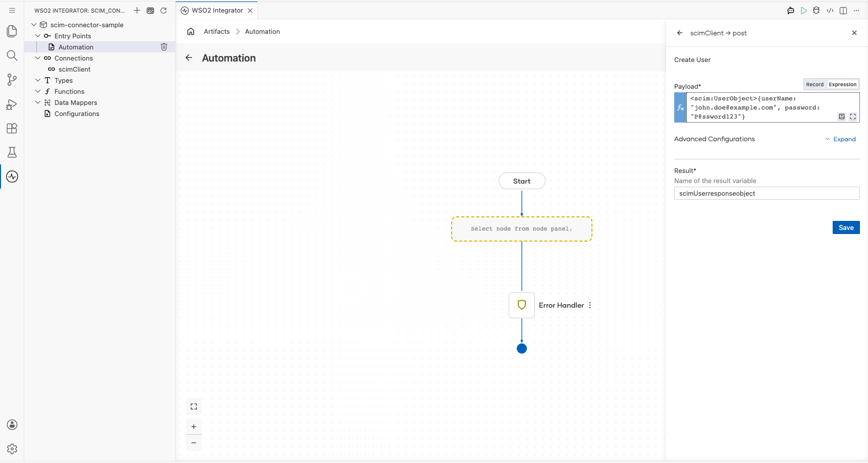
Task: Split the editor layout
Action: (843, 11)
